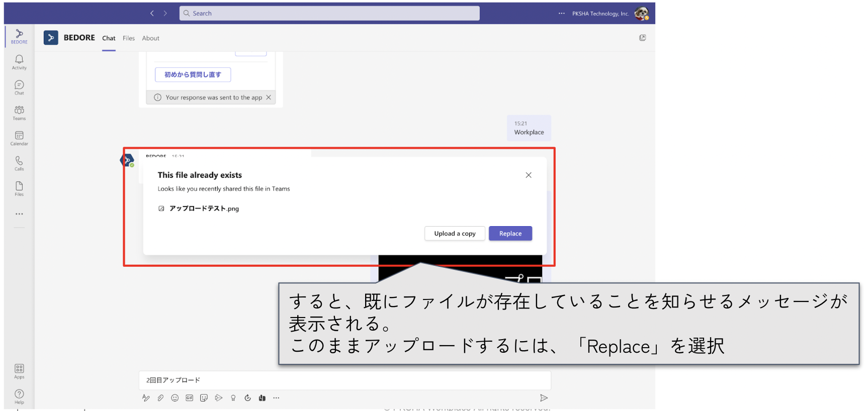Open the Viva Insights icon in compose toolbar
868x411 pixels.
(x=262, y=398)
